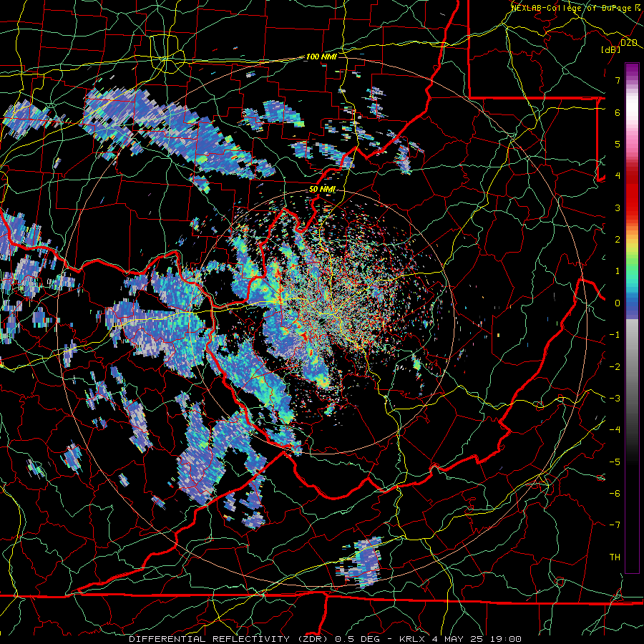The height and width of the screenshot is (644, 644).
Task: Click the legend tick label '-7'
Action: [x=615, y=525]
